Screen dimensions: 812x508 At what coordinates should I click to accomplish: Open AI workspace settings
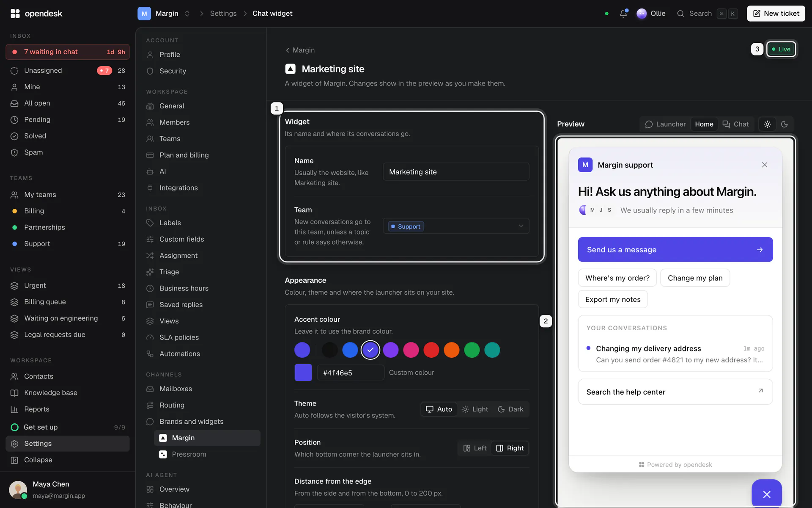point(163,171)
